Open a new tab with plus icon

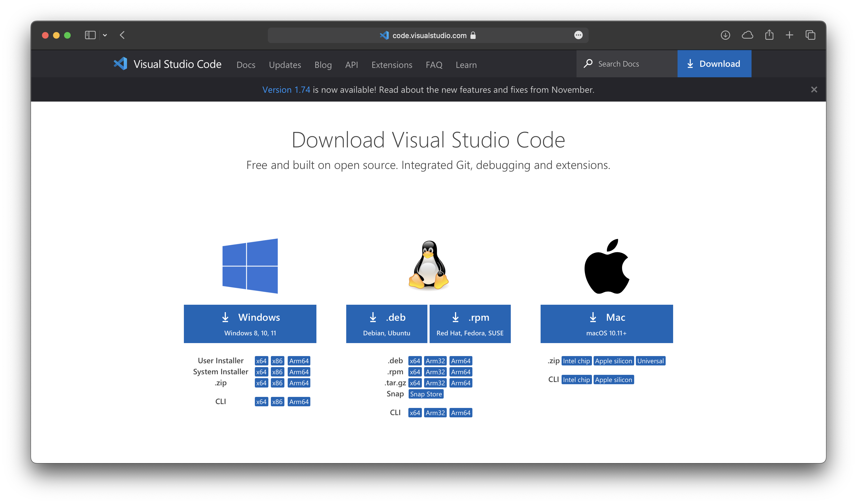[789, 35]
